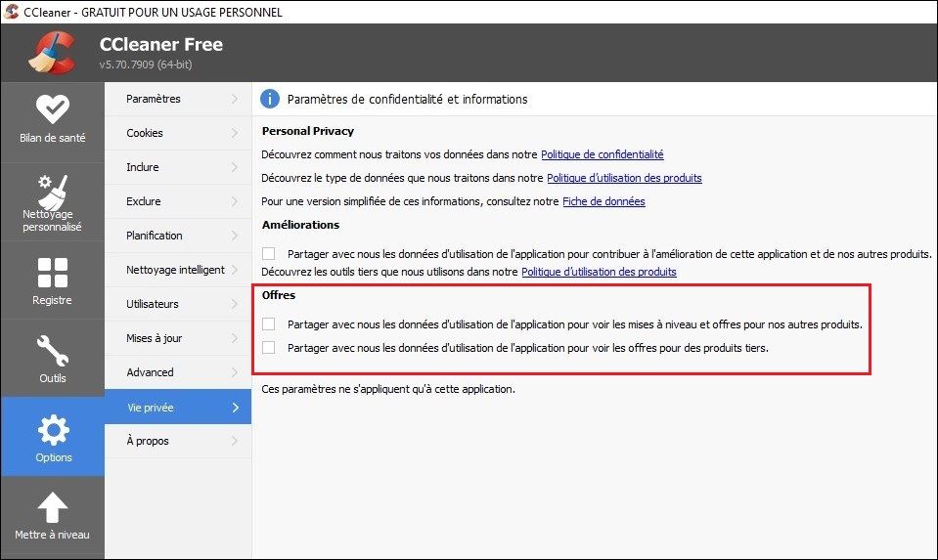Select Utilisateurs menu item
The width and height of the screenshot is (938, 560).
coord(178,304)
